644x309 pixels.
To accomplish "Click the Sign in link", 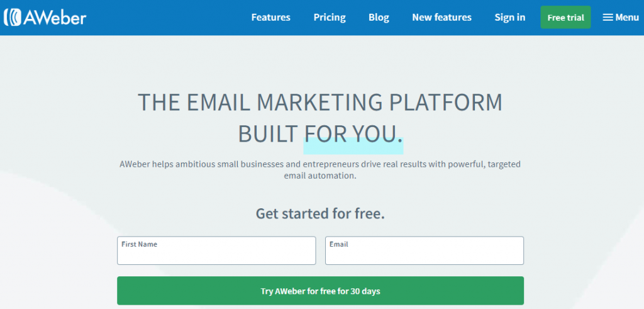I will point(509,18).
